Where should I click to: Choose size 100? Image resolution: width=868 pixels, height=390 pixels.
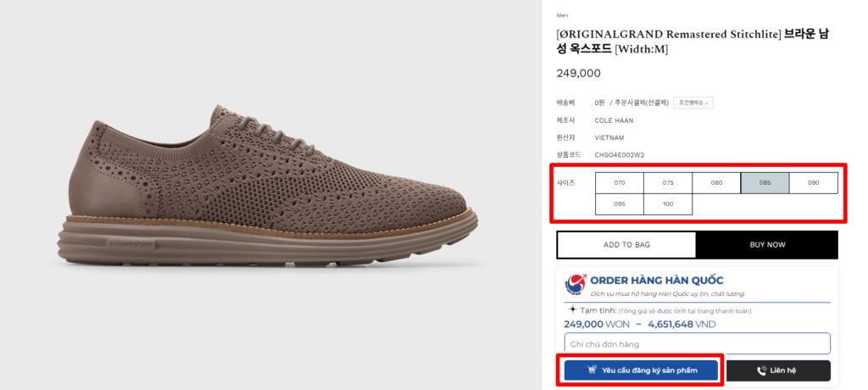[x=668, y=204]
